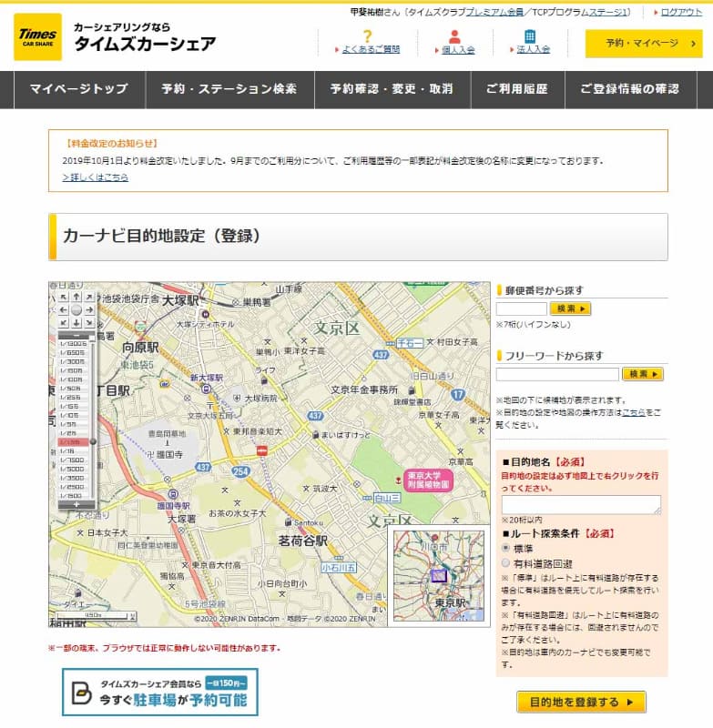
Task: Click the Times Car Share logo
Action: [x=37, y=37]
